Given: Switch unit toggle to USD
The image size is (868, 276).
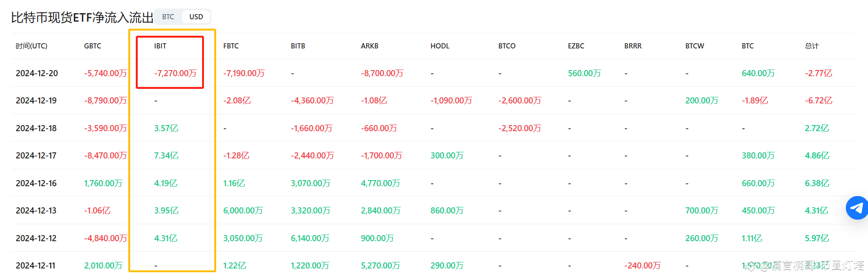Looking at the screenshot, I should (196, 17).
